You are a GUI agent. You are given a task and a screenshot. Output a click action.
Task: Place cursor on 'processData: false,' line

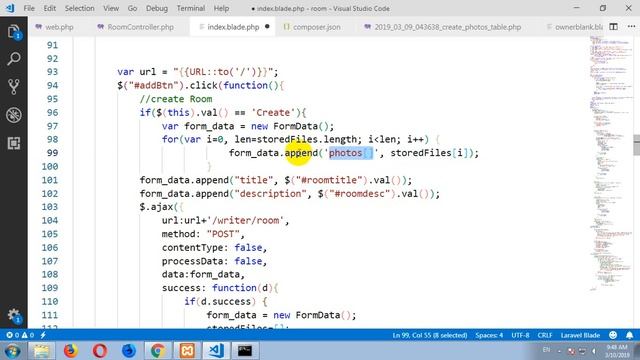(x=214, y=261)
